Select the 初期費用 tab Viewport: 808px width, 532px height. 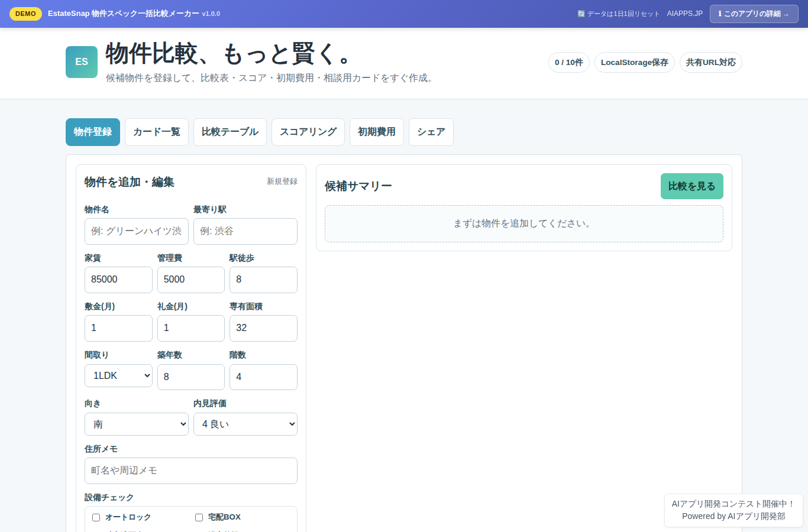coord(377,132)
